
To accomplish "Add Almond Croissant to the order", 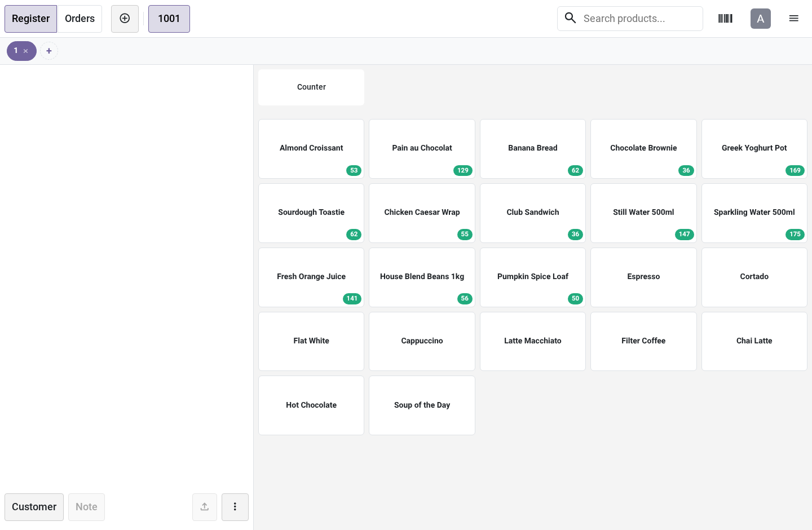I will pyautogui.click(x=311, y=149).
